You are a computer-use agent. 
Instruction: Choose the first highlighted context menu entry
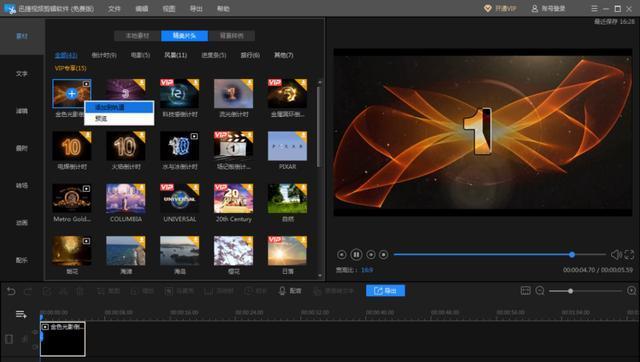point(119,107)
